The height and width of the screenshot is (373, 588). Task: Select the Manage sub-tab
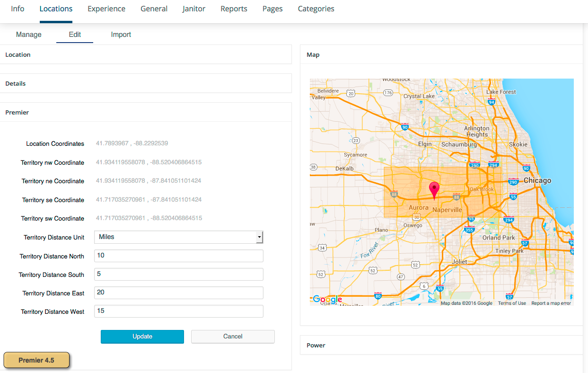(29, 35)
